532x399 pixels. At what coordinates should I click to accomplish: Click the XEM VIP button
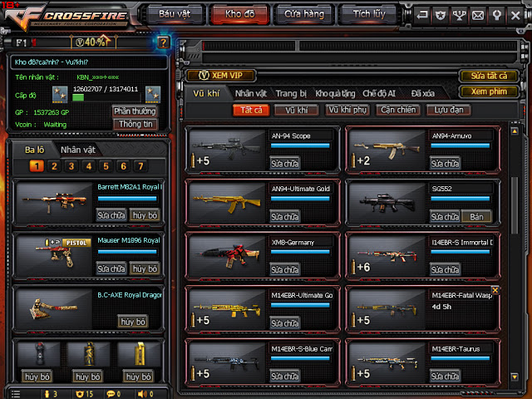(221, 76)
